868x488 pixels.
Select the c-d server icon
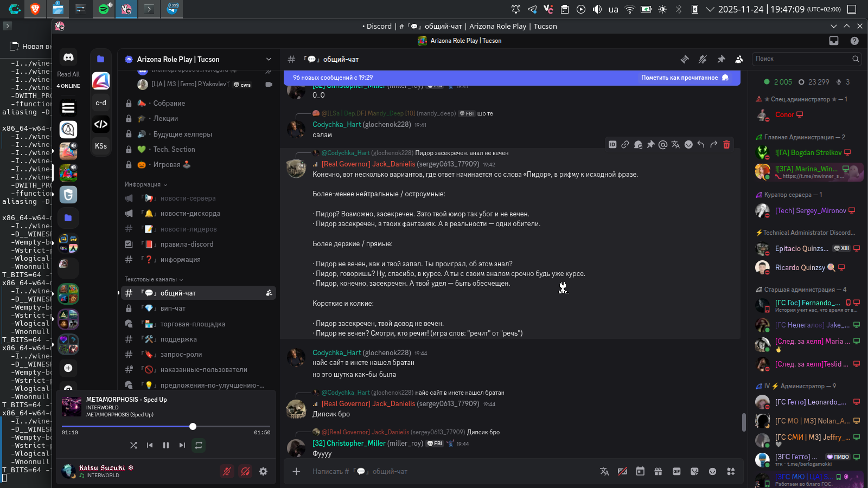101,102
